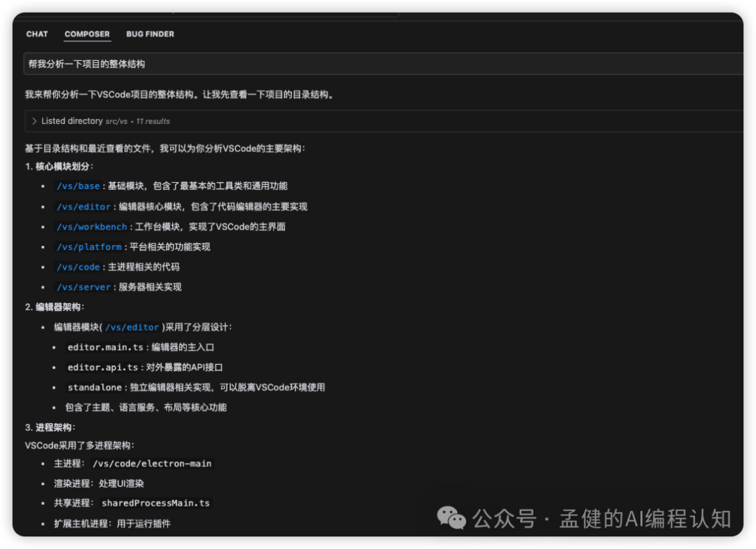Open the /vs/editor link in core modules list

[x=84, y=207]
